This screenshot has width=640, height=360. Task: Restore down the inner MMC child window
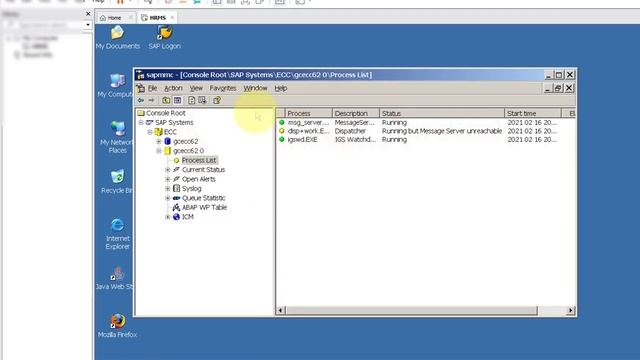[x=558, y=88]
